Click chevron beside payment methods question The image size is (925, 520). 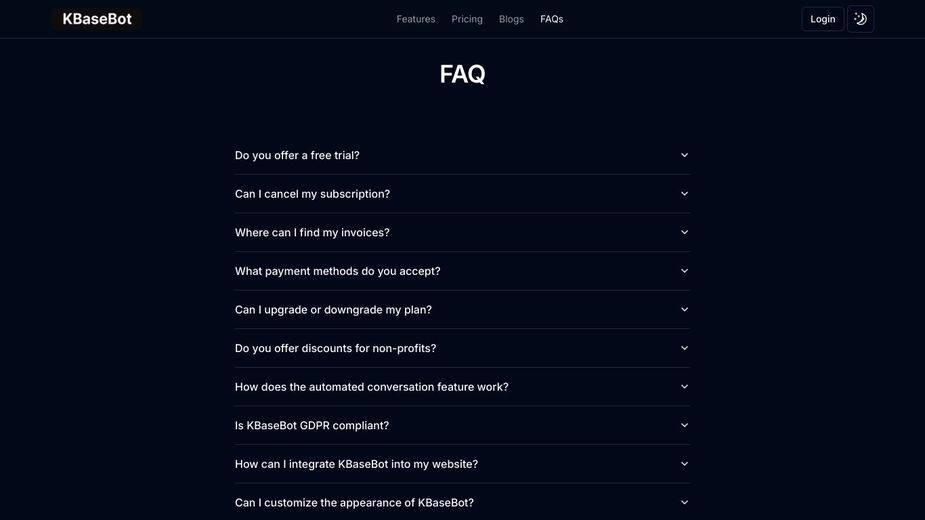tap(684, 271)
